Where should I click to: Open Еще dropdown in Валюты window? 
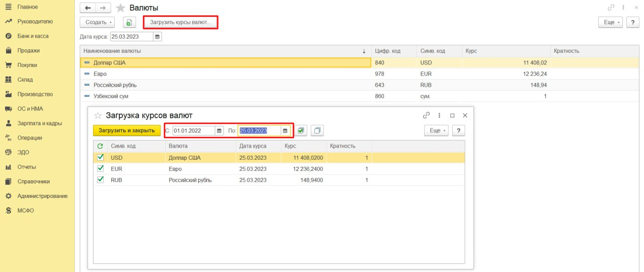tap(610, 22)
